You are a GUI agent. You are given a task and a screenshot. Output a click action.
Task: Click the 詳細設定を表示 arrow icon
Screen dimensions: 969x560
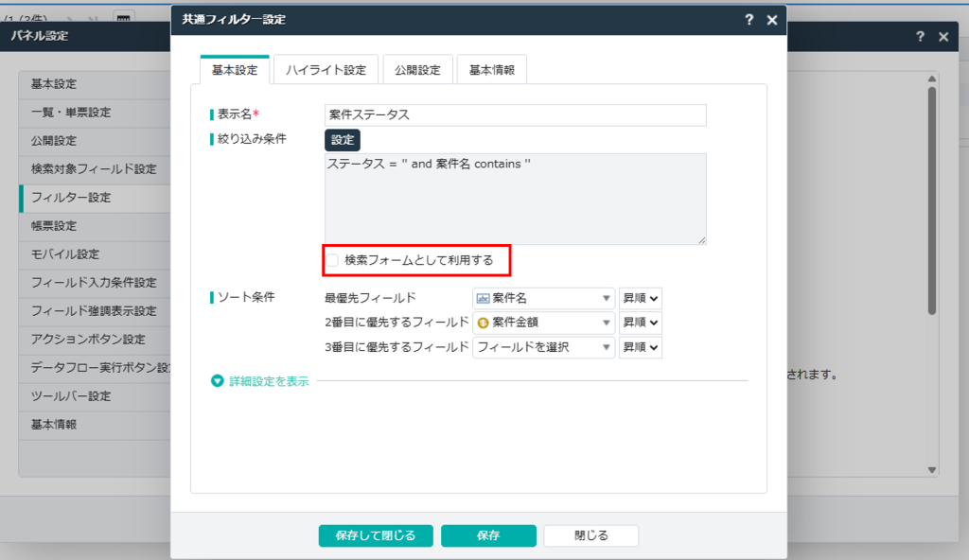coord(218,381)
